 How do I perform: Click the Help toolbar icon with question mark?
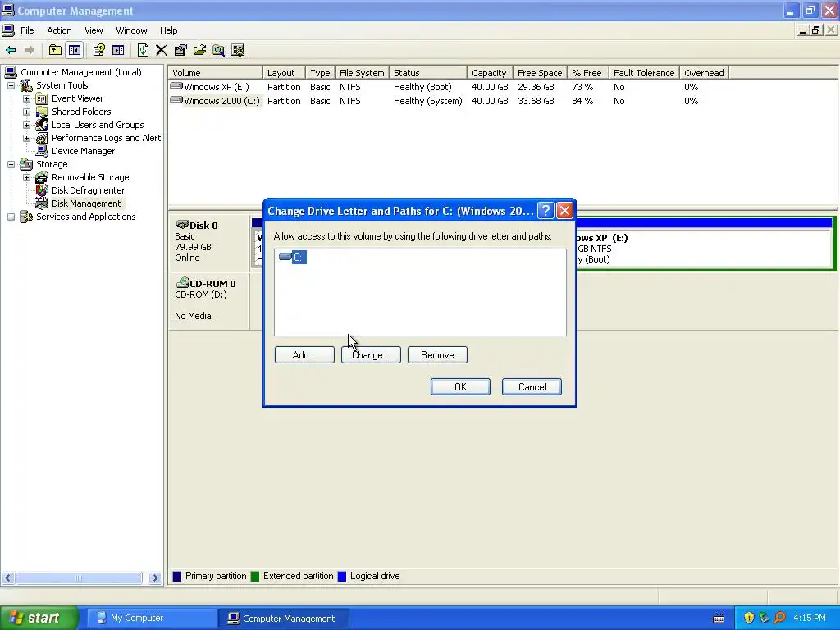[98, 50]
